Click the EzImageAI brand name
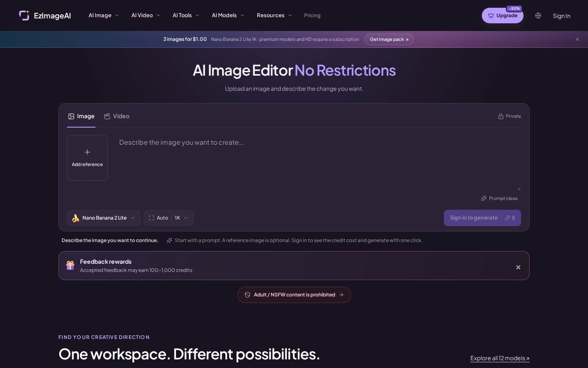This screenshot has height=368, width=588. coord(52,16)
